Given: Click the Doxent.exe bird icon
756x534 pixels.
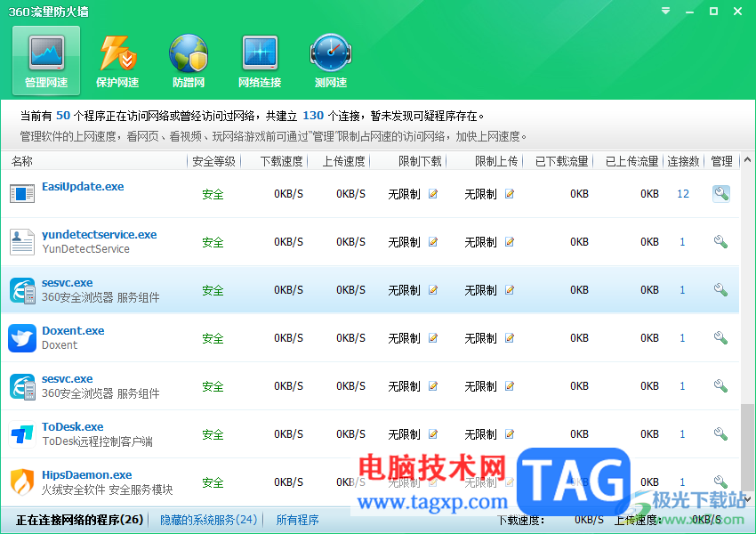Looking at the screenshot, I should coord(22,338).
